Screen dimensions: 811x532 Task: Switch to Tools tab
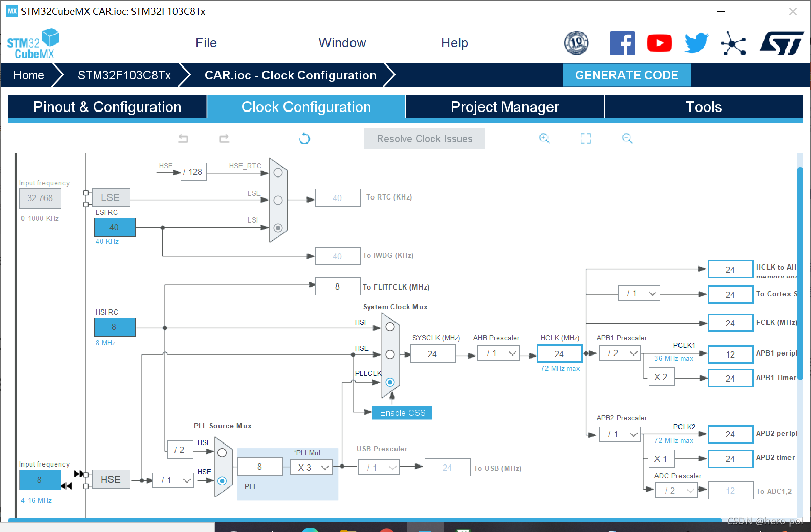[704, 107]
